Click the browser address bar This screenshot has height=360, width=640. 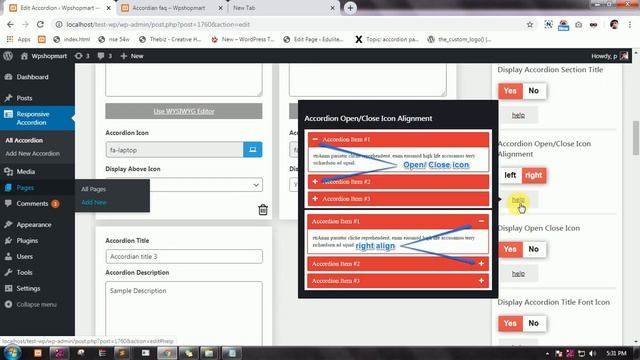click(x=294, y=24)
